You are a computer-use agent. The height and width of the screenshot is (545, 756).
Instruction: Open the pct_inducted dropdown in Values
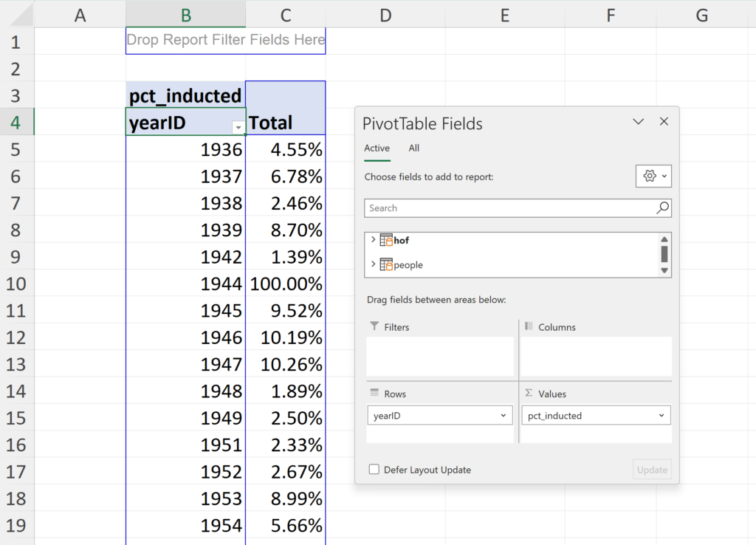point(661,415)
